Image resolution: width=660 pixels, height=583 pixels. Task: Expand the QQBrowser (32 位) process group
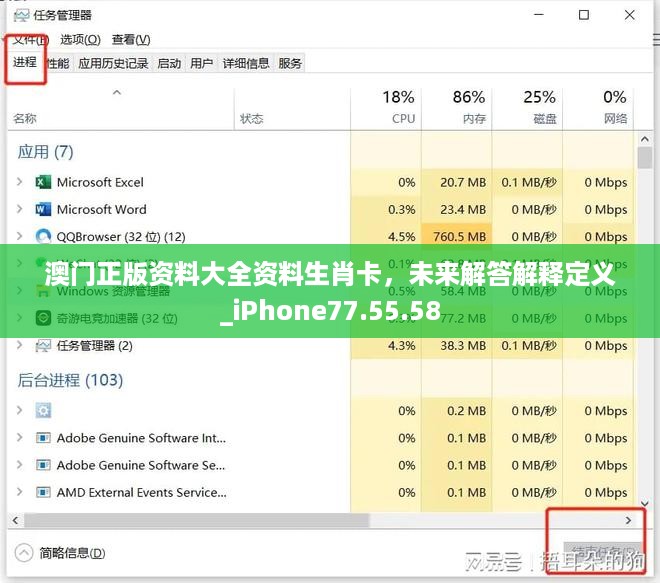19,236
